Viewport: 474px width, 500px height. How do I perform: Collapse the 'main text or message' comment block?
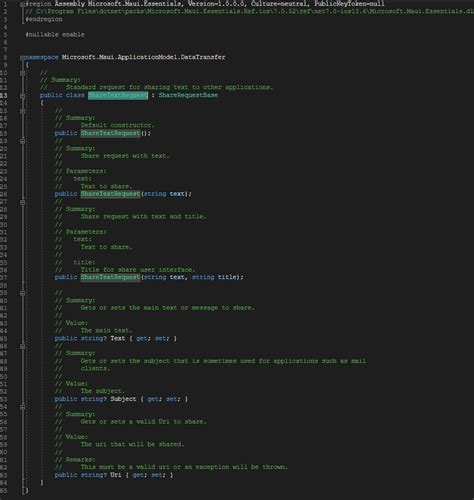22,293
